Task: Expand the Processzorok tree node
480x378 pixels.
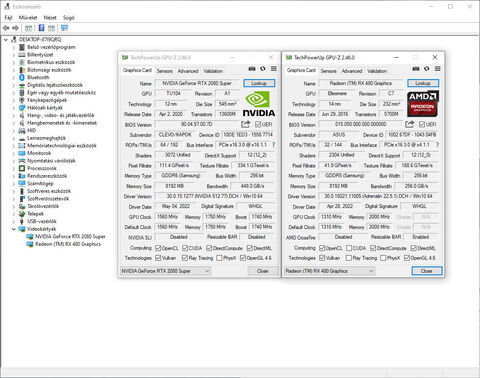Action: [14, 168]
